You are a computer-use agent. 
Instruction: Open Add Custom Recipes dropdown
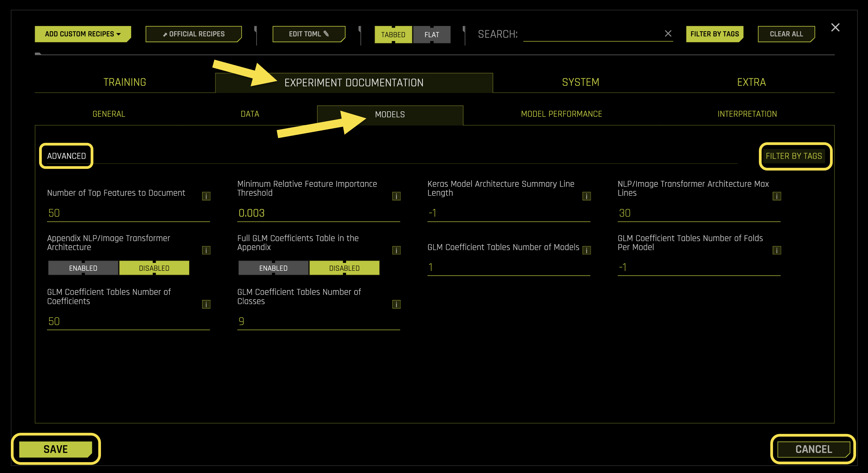83,34
